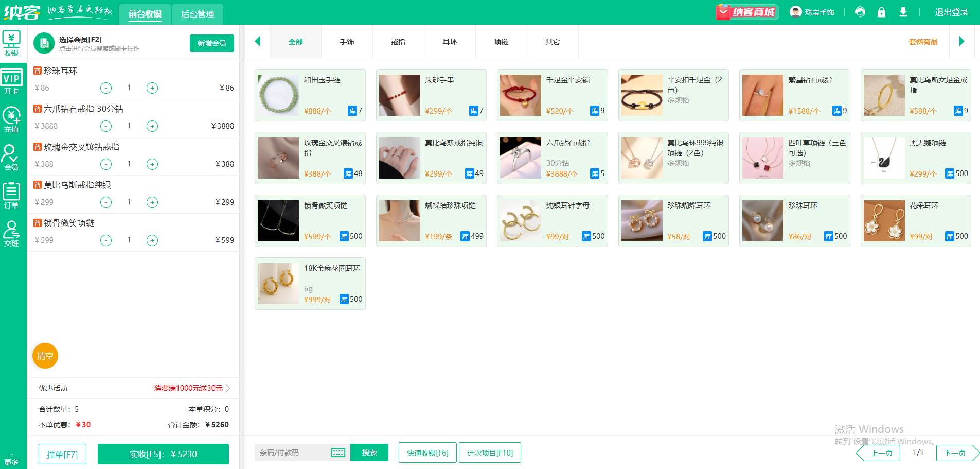
Task: Select the 项链 category tab
Action: pos(502,42)
